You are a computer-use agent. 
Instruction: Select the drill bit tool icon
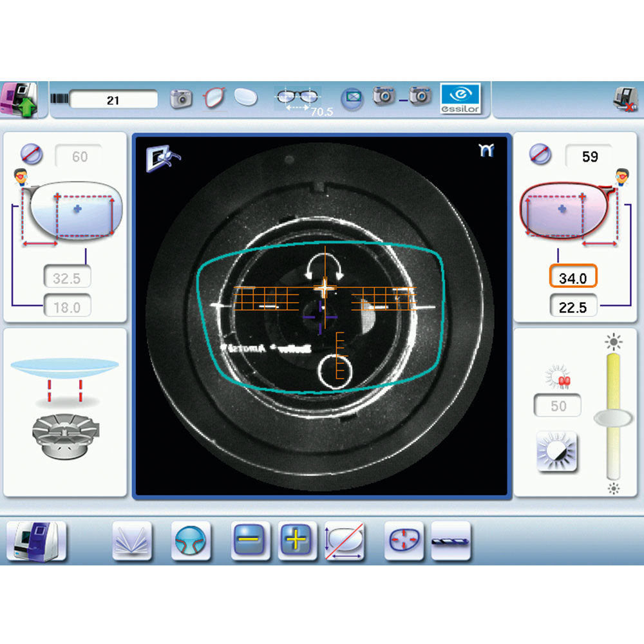click(451, 541)
